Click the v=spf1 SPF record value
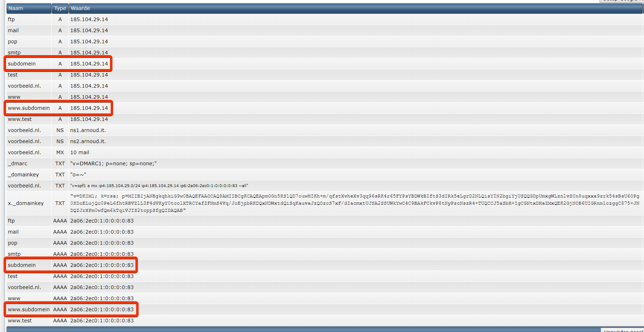The height and width of the screenshot is (332, 644). (159, 186)
